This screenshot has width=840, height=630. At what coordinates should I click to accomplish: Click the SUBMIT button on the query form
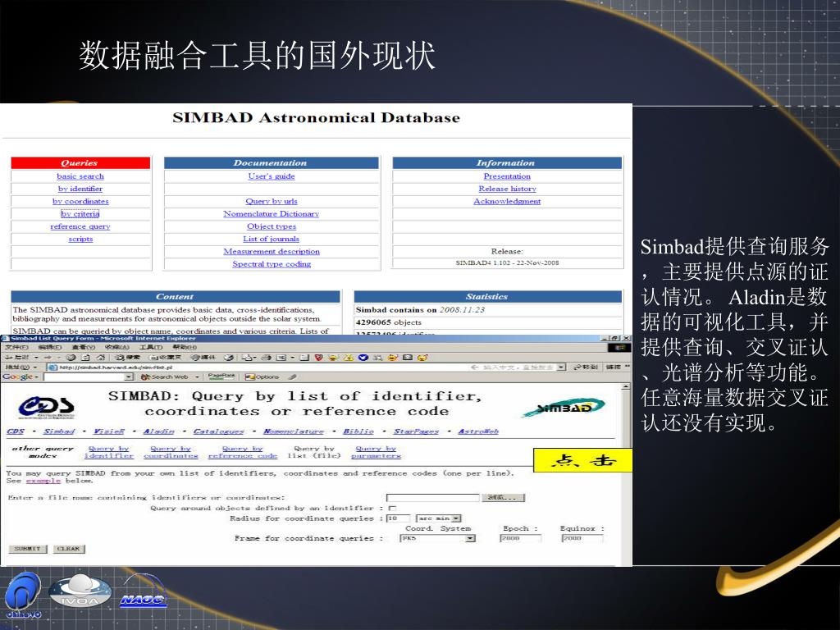(x=27, y=549)
